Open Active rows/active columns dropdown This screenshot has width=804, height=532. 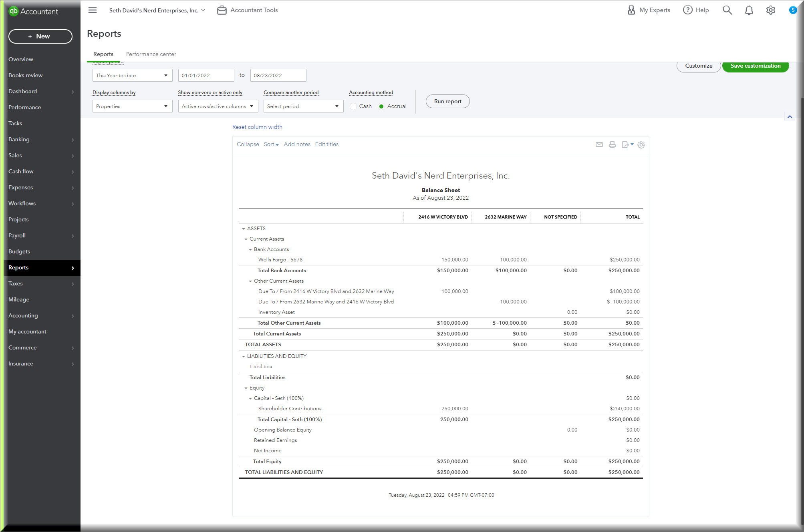(x=218, y=106)
